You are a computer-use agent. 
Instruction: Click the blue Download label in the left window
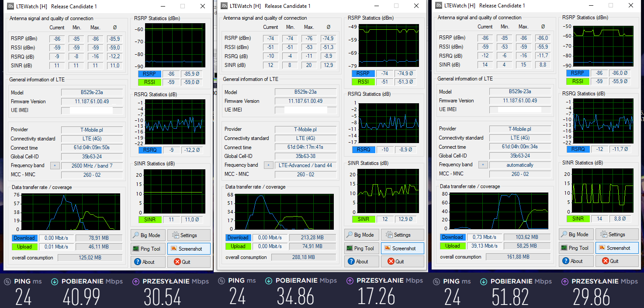(x=24, y=238)
